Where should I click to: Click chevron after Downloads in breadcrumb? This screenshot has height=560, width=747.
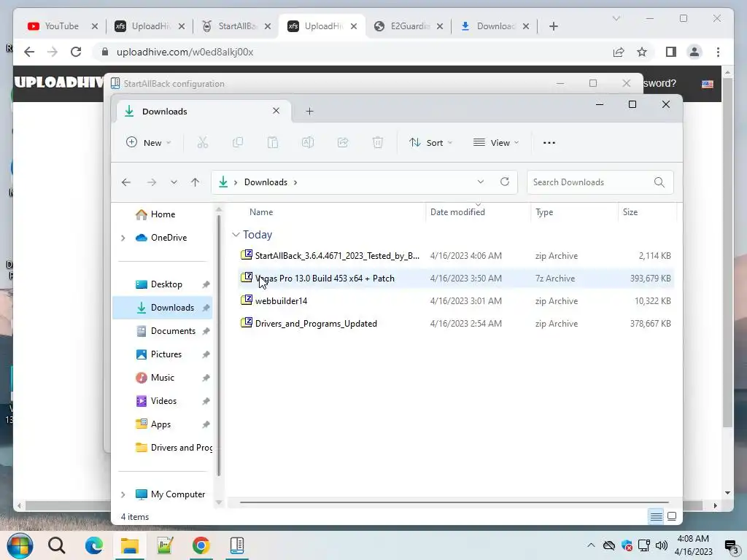pos(295,182)
